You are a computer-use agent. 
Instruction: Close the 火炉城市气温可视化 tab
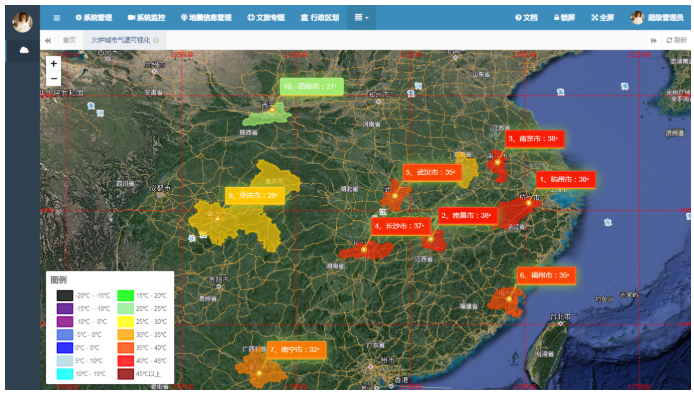pyautogui.click(x=156, y=40)
